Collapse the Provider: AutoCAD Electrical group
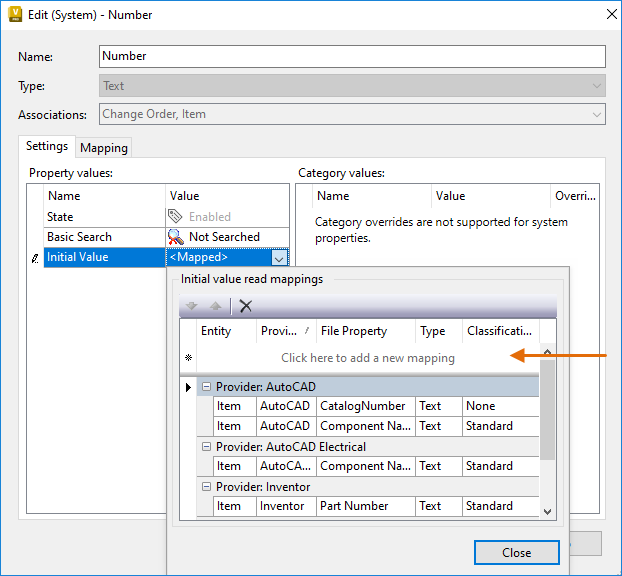 (206, 447)
